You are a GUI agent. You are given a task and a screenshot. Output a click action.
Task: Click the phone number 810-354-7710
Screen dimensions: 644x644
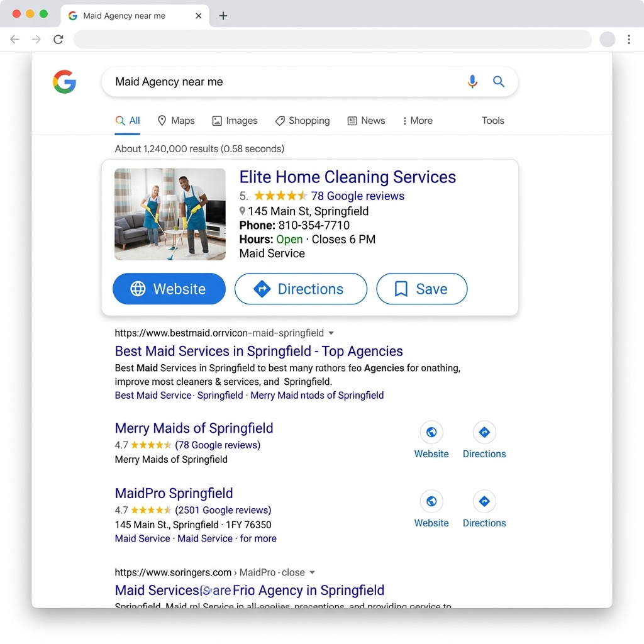click(314, 226)
